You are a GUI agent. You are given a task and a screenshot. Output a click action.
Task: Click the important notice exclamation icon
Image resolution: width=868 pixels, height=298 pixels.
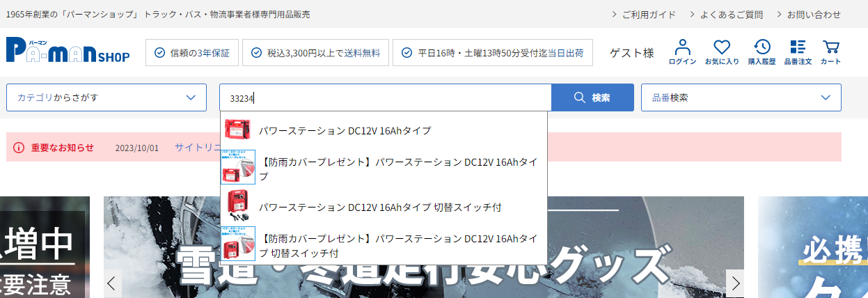pyautogui.click(x=19, y=148)
